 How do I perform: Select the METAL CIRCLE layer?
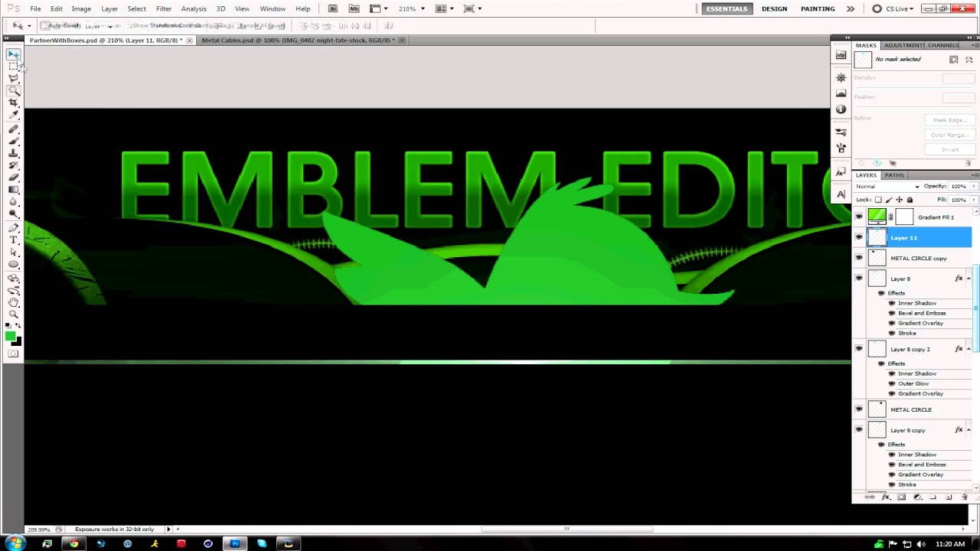coord(913,409)
